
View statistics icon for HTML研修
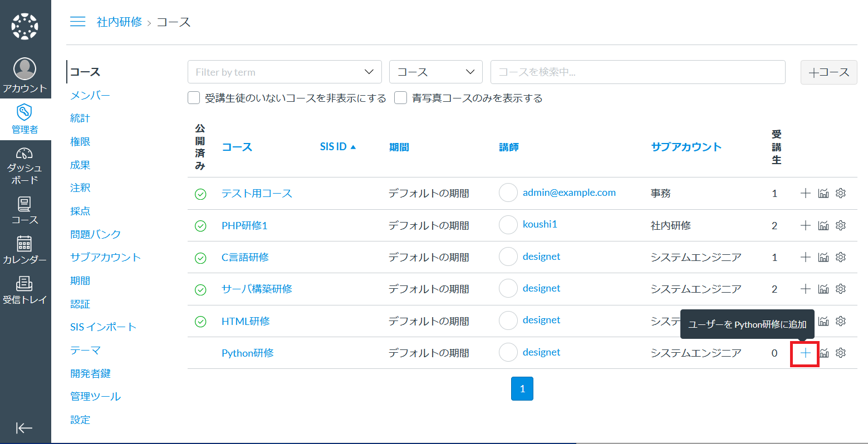point(823,321)
